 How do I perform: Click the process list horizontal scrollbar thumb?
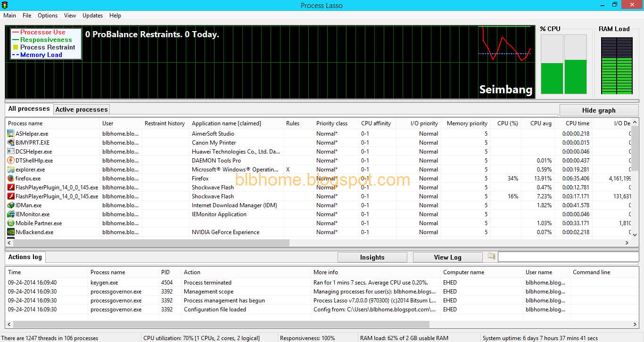pos(151,243)
